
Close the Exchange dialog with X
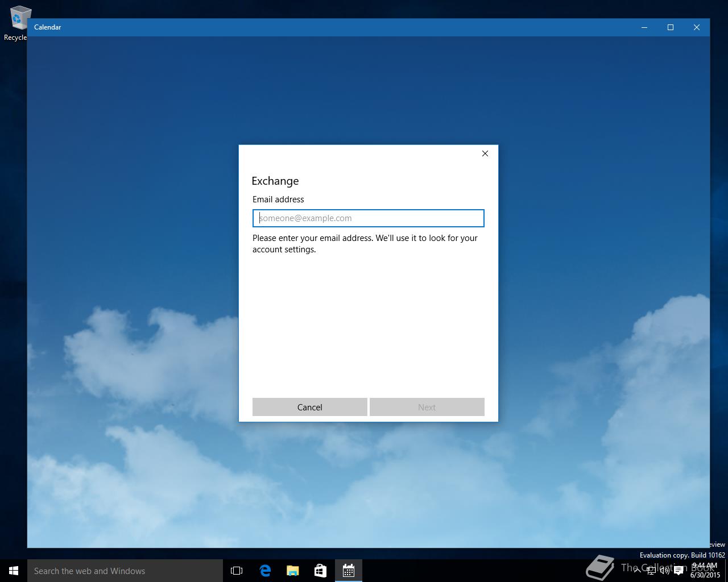pos(485,153)
